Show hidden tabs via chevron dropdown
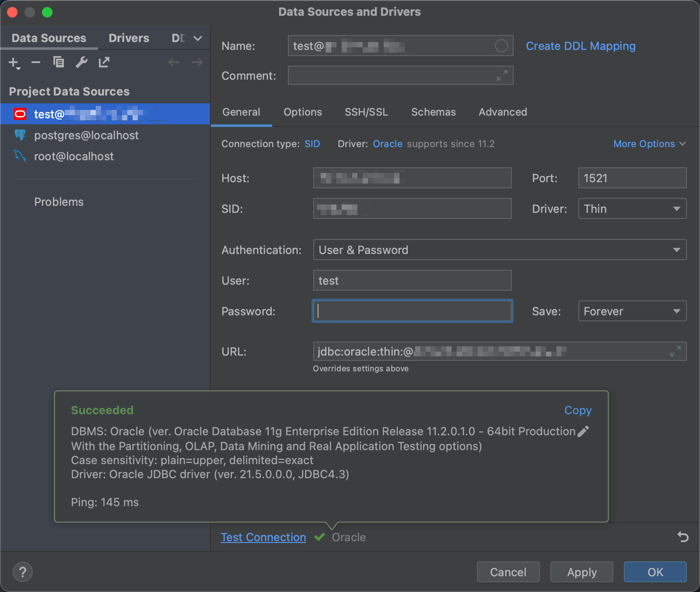Screen dimensions: 700x592 point(198,38)
